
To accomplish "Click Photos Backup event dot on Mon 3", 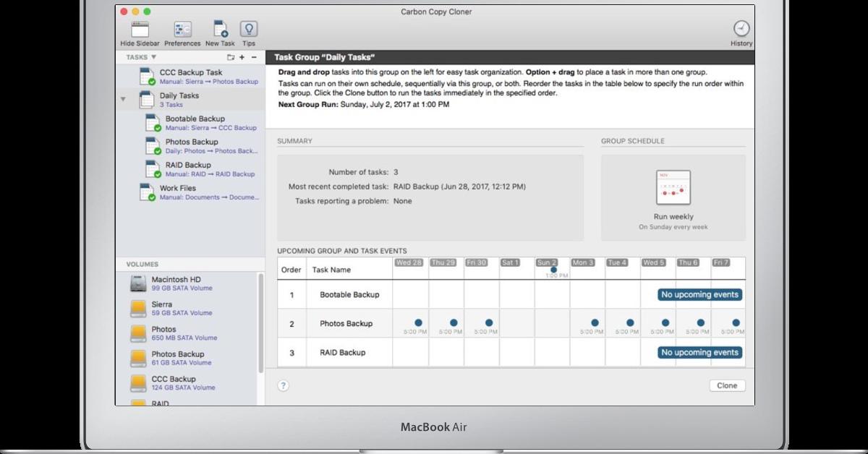I will (x=595, y=323).
